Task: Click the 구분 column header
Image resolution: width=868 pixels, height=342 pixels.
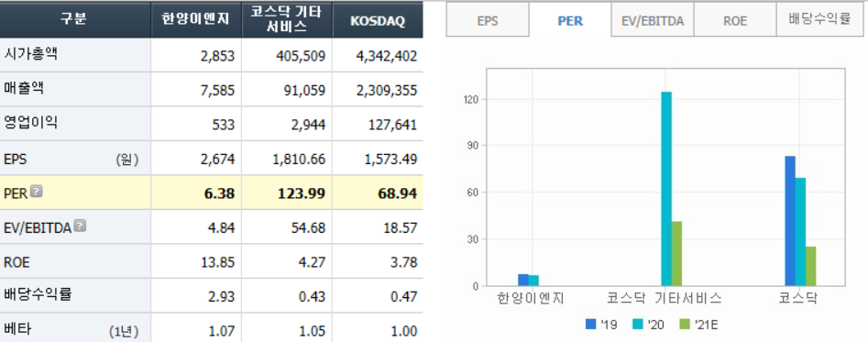Action: [75, 19]
